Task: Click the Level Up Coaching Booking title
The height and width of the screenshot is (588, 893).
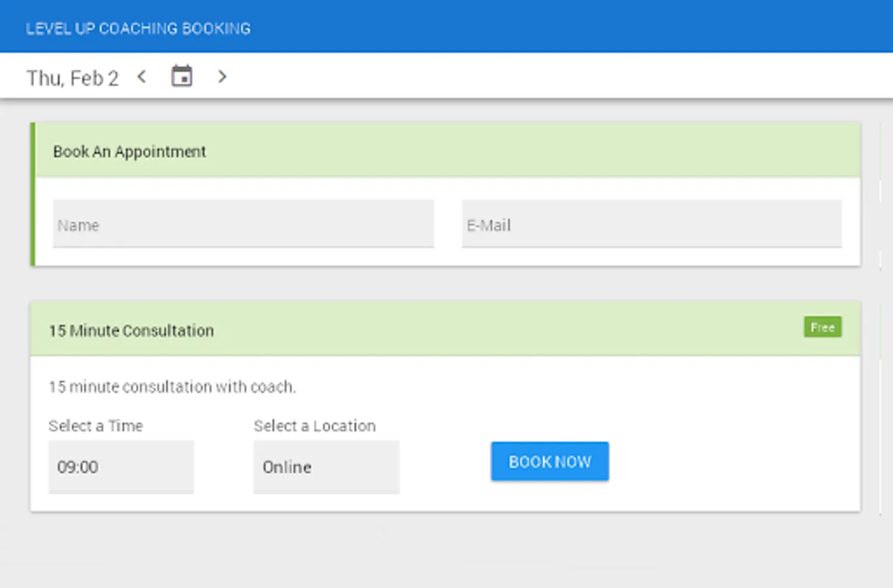Action: (x=138, y=29)
